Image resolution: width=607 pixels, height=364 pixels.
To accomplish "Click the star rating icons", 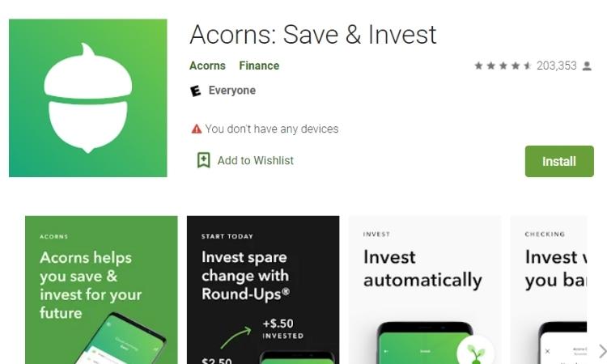I will point(503,66).
